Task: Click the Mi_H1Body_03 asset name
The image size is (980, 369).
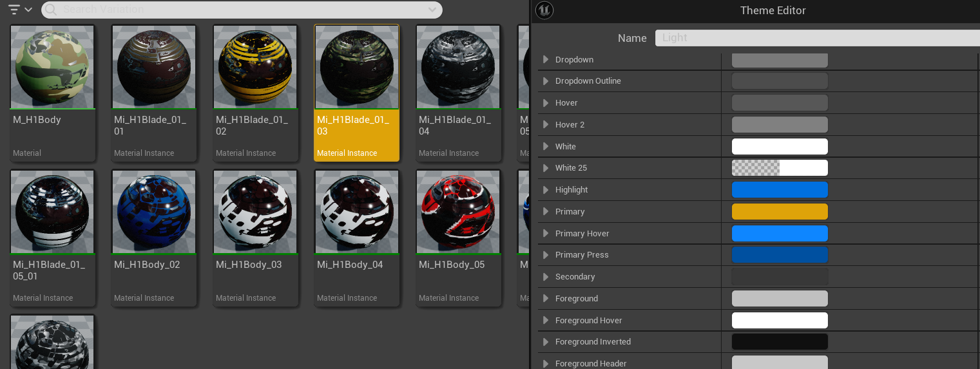Action: coord(249,265)
